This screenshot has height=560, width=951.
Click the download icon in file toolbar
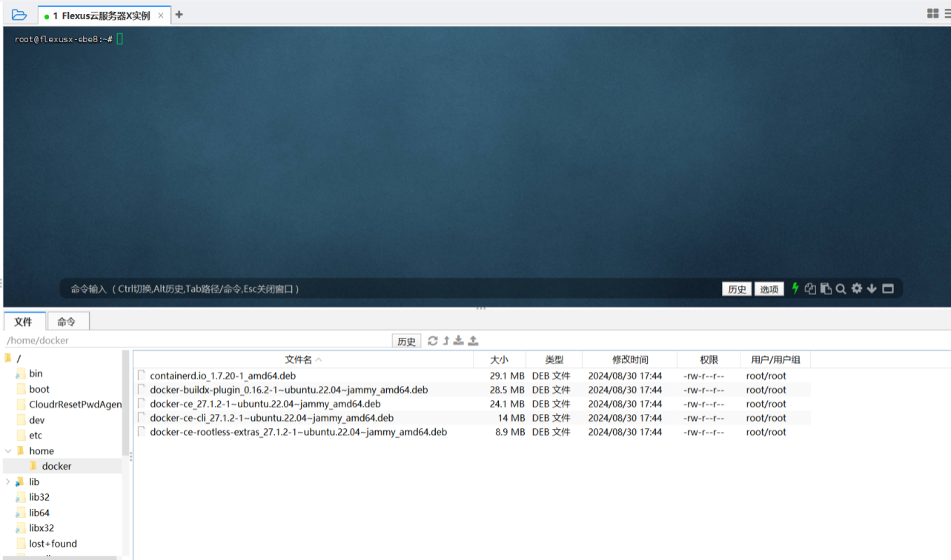point(459,341)
